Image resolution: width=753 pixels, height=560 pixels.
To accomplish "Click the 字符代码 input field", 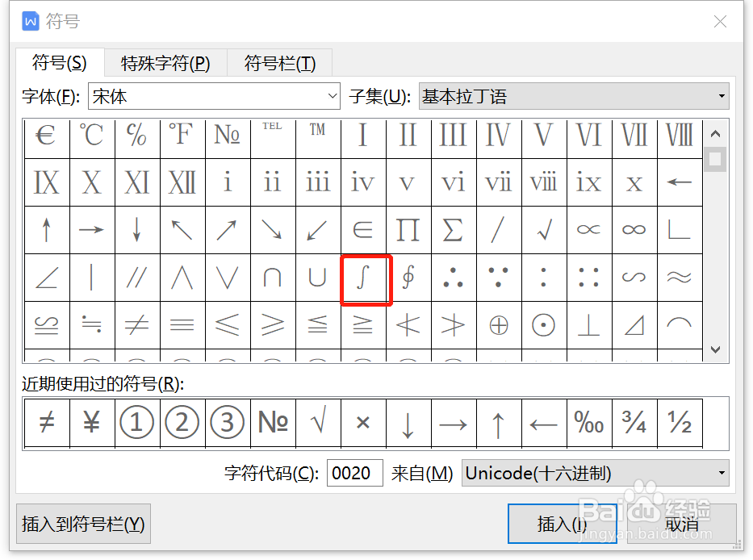I will [354, 473].
